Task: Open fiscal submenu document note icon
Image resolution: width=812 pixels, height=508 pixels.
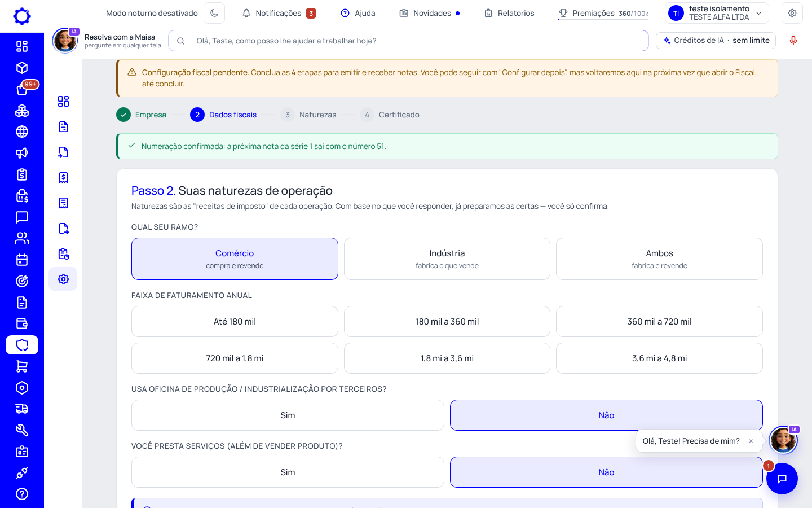Action: click(63, 126)
